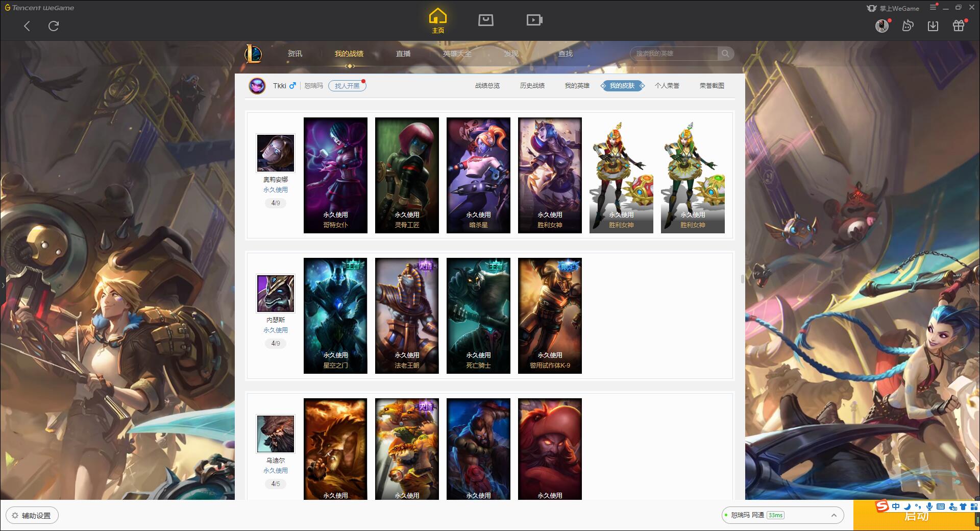Switch to 我的皮肤 sub-tab
This screenshot has width=980, height=531.
622,86
